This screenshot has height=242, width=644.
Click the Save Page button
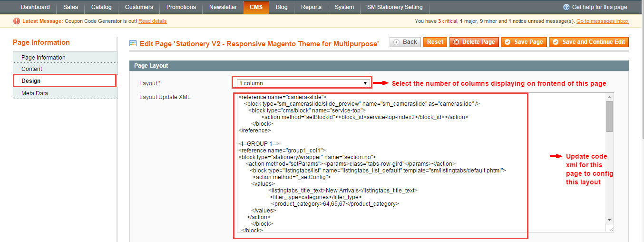click(524, 42)
